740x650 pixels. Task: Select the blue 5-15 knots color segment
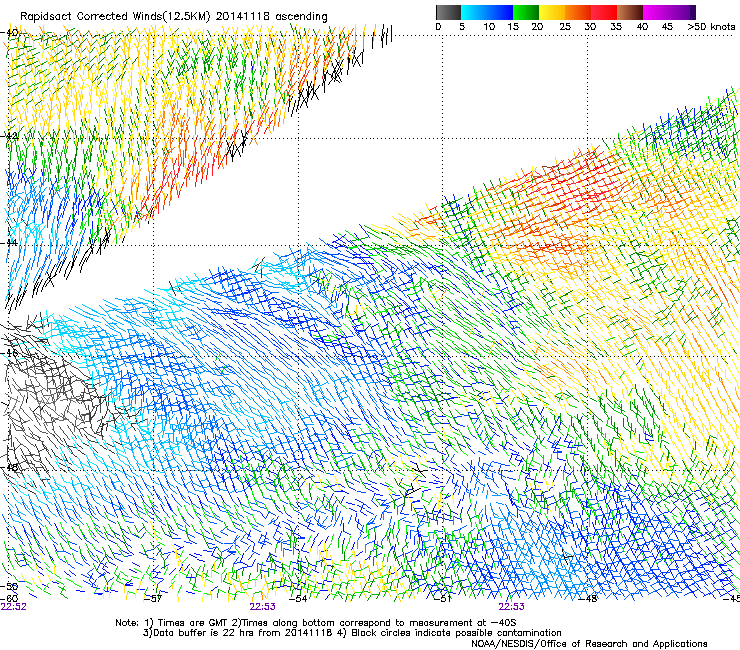[x=487, y=12]
